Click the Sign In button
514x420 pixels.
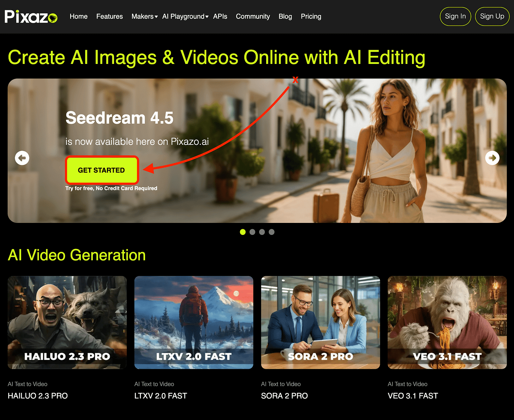coord(455,16)
